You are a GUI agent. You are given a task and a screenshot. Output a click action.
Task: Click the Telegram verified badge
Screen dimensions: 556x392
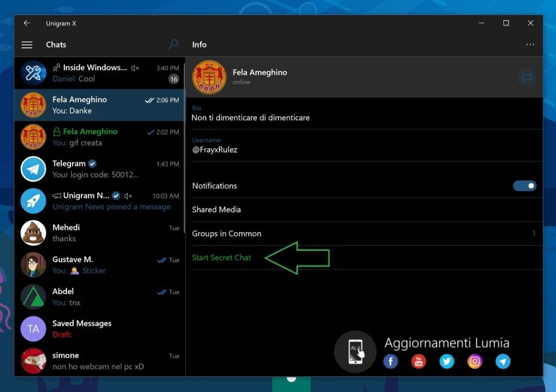[x=92, y=164]
